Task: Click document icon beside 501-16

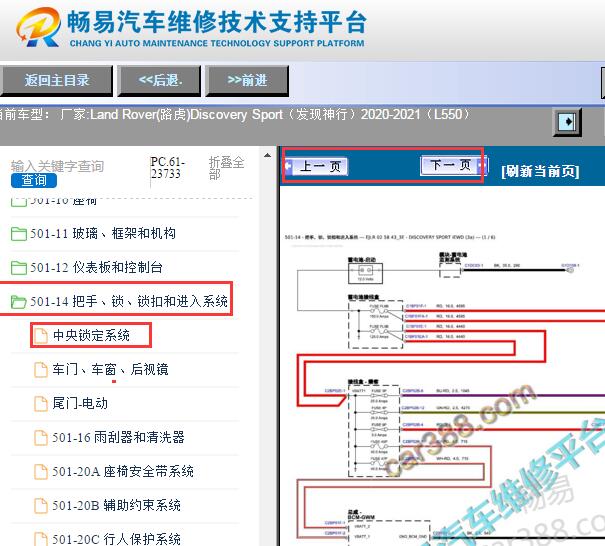Action: tap(41, 438)
